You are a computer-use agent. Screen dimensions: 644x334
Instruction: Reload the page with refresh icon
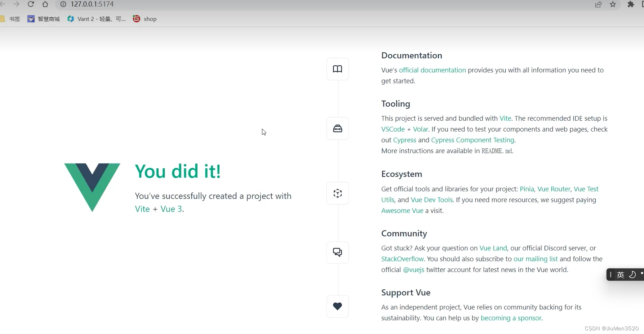[x=31, y=4]
